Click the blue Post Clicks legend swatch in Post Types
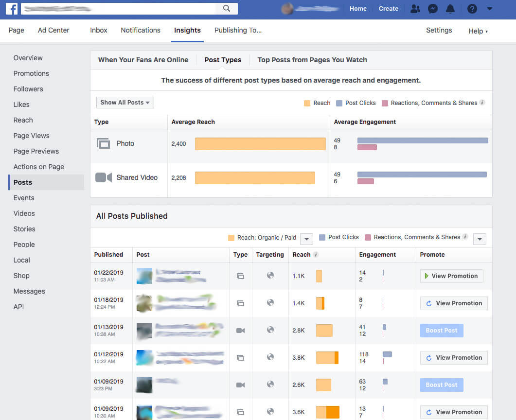 339,103
